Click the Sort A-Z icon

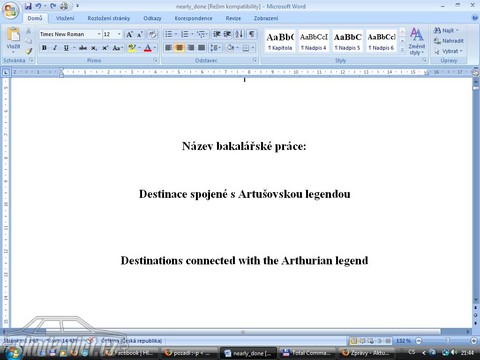pyautogui.click(x=239, y=34)
